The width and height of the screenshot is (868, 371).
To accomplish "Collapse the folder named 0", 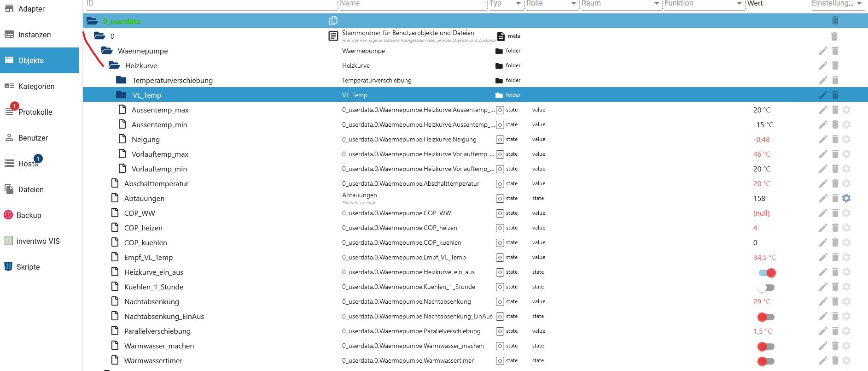I will click(99, 35).
